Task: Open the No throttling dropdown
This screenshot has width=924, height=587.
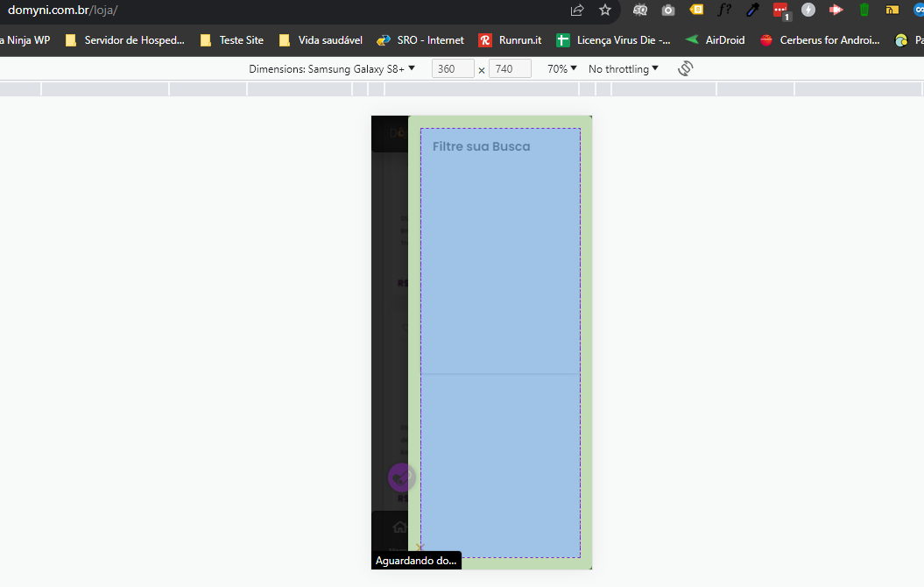Action: click(x=624, y=69)
